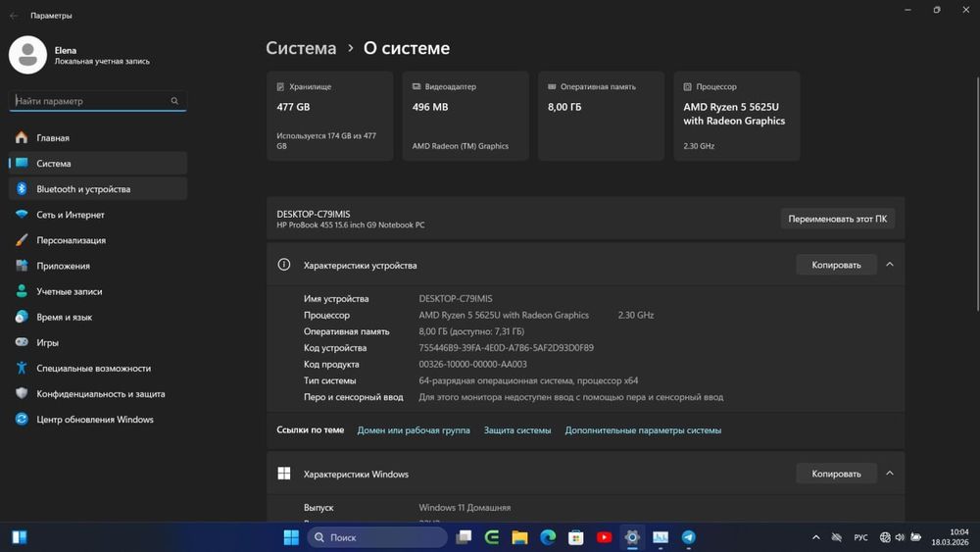The width and height of the screenshot is (980, 552).
Task: Copy device specs with the Копировать button
Action: point(836,265)
